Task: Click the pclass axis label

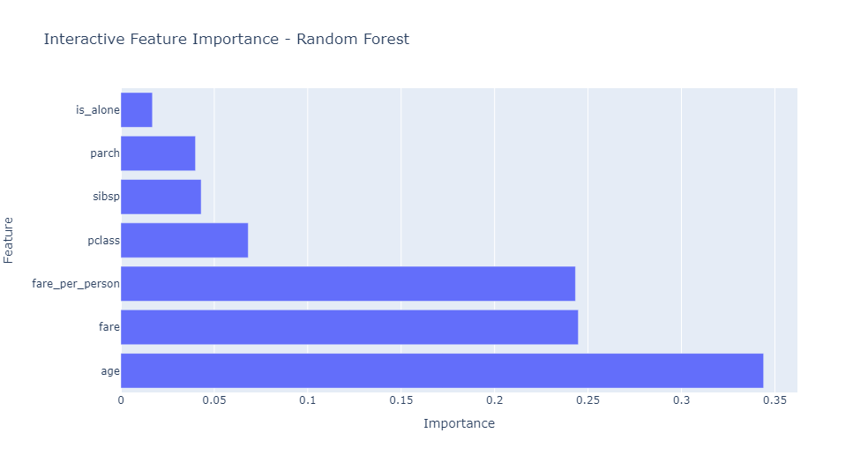Action: tap(103, 241)
